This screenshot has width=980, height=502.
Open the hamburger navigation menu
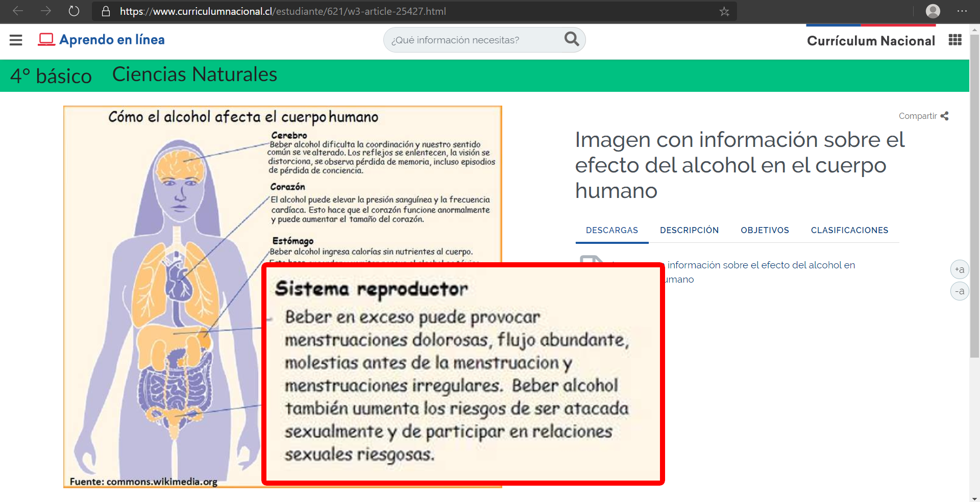pyautogui.click(x=16, y=40)
